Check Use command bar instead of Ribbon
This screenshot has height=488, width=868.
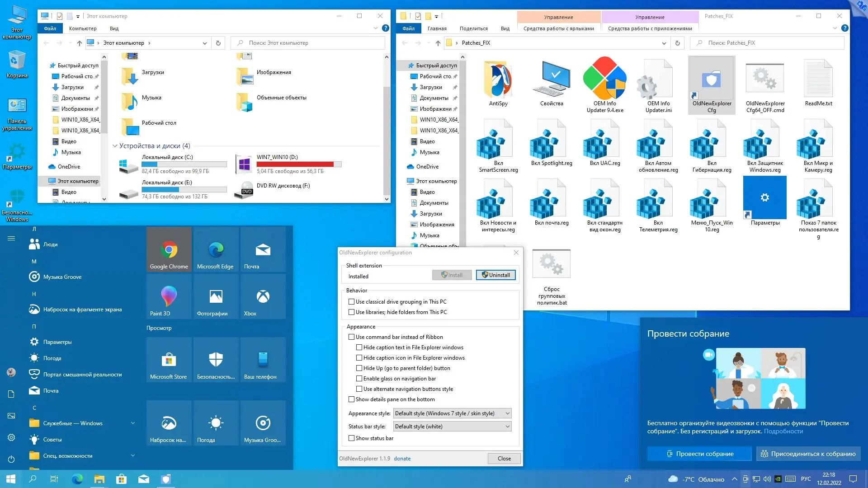[351, 337]
